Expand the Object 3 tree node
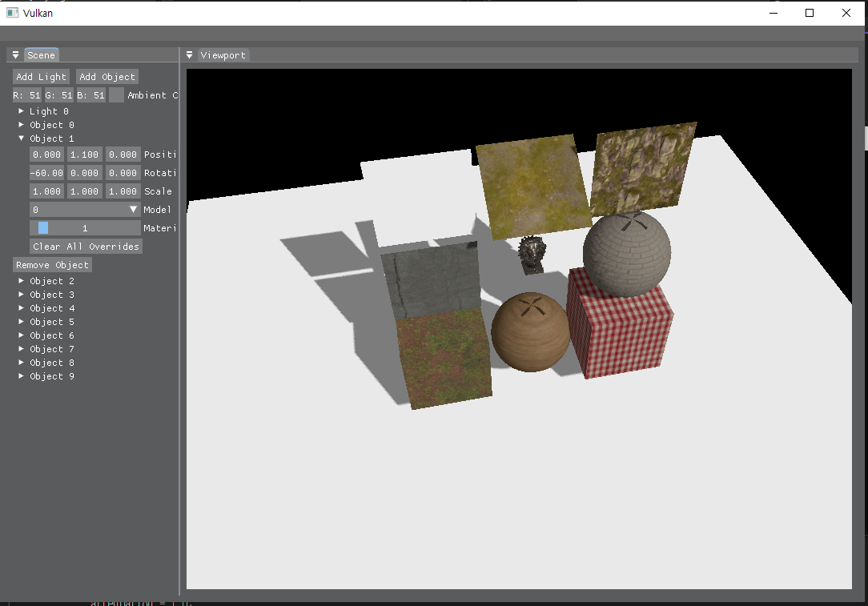The height and width of the screenshot is (606, 868). (22, 295)
